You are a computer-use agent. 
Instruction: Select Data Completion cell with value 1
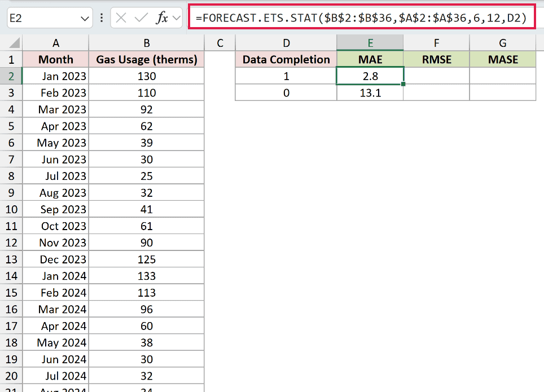286,76
